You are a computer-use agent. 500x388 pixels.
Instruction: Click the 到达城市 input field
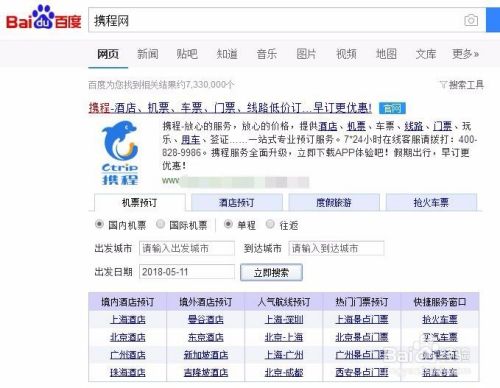(336, 248)
